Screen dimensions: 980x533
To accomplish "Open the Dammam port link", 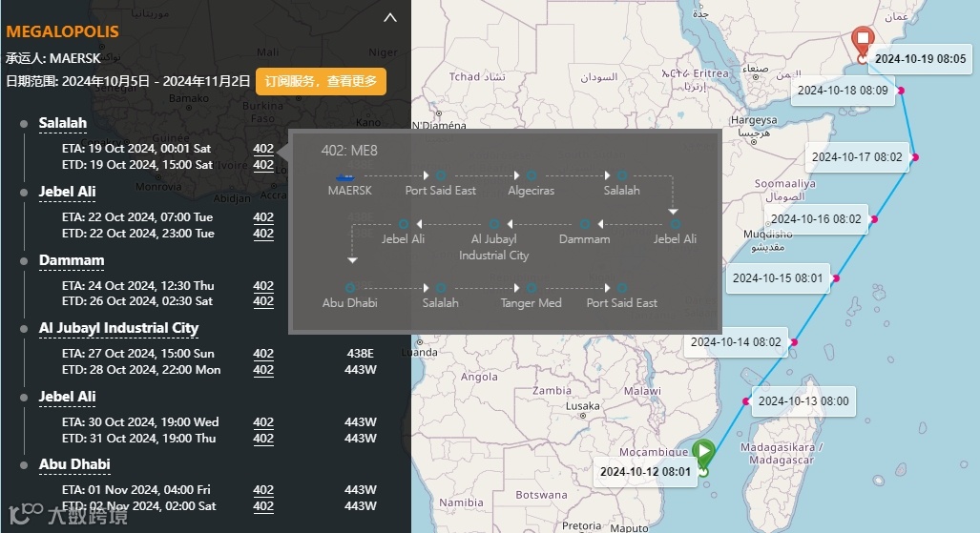I will pos(72,260).
